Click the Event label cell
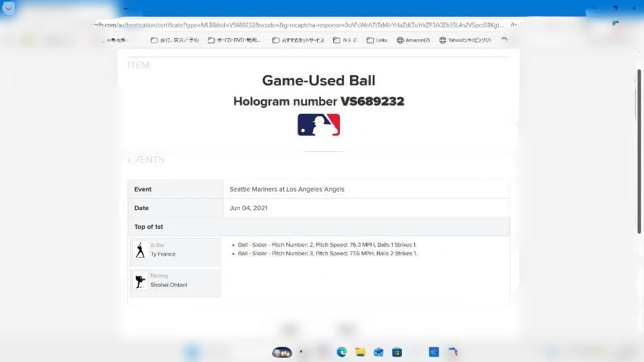Screen dimensions: 644x362 (x=176, y=189)
